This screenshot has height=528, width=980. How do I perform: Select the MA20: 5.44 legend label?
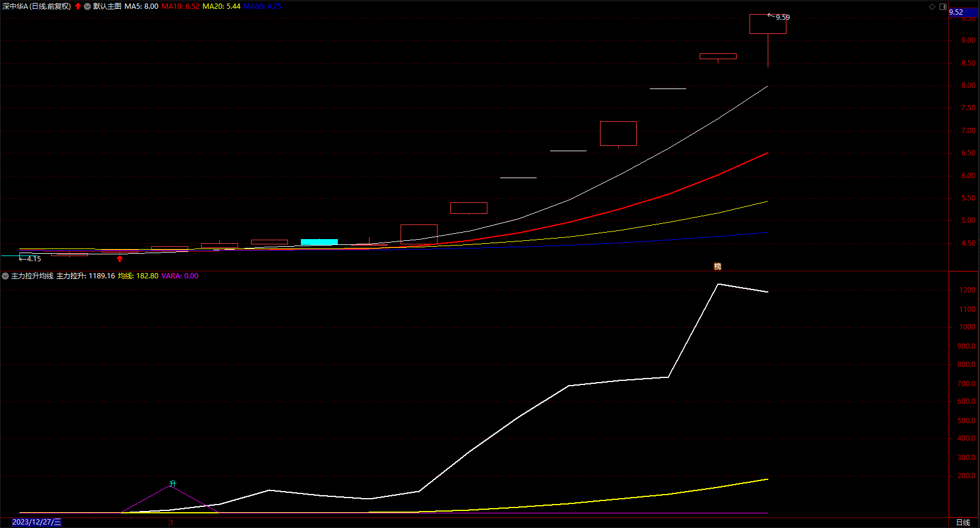click(x=222, y=6)
